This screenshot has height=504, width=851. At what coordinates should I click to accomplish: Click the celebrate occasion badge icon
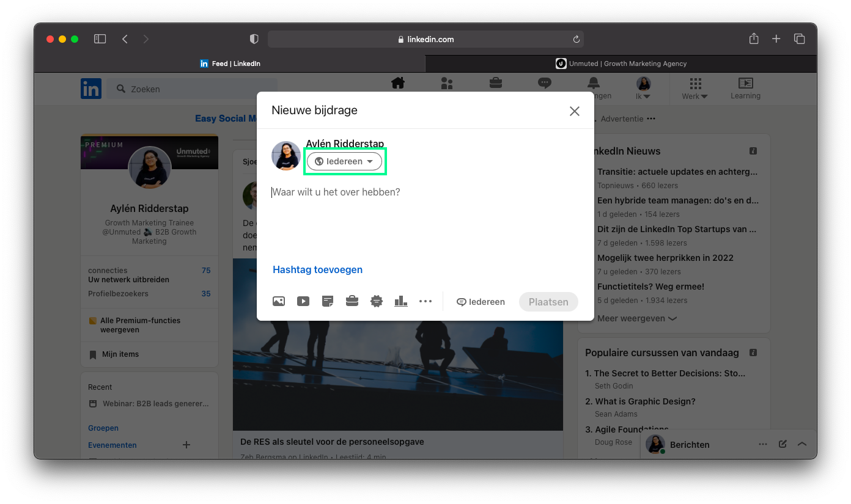click(377, 301)
